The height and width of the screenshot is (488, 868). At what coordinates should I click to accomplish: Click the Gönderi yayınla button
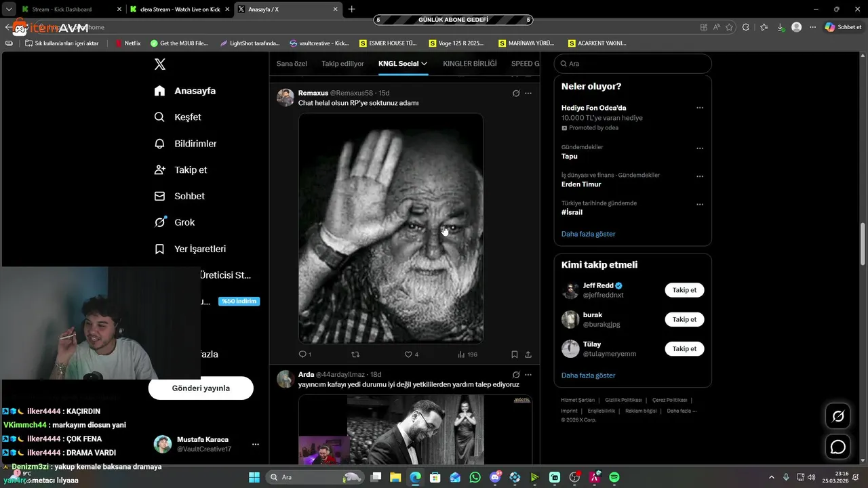(x=201, y=388)
